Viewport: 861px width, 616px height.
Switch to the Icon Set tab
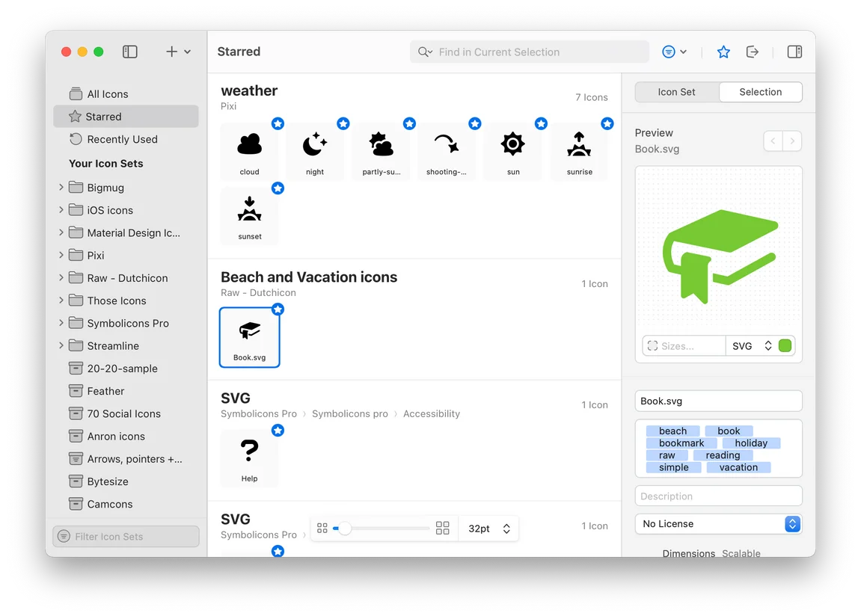pos(676,92)
